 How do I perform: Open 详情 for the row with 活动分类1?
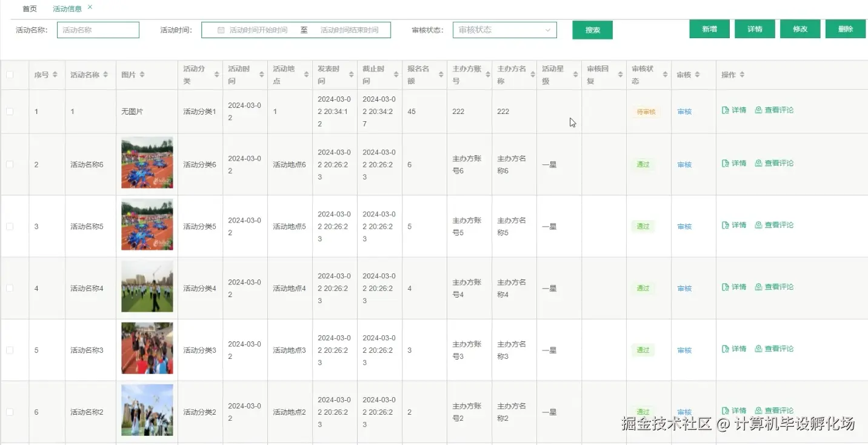(734, 110)
